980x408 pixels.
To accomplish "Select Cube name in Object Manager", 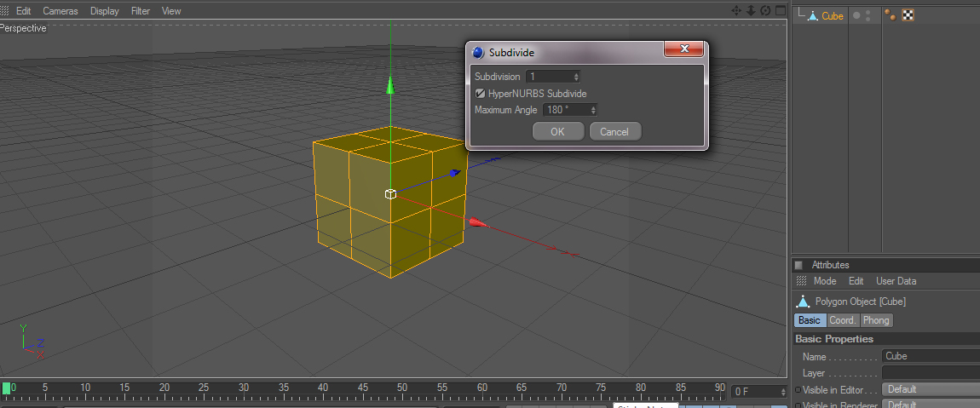I will point(832,16).
